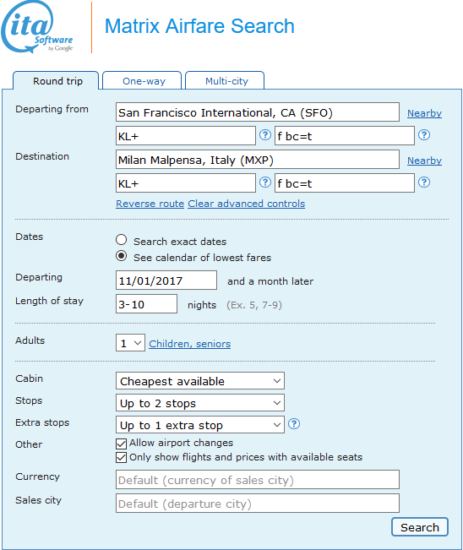The image size is (463, 550).
Task: Click the Reverse route link
Action: tap(150, 204)
